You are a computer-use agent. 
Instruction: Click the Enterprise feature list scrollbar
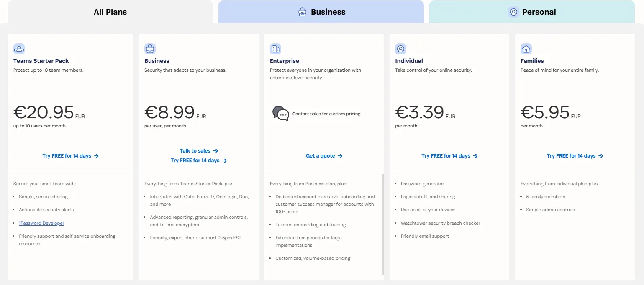point(382,224)
